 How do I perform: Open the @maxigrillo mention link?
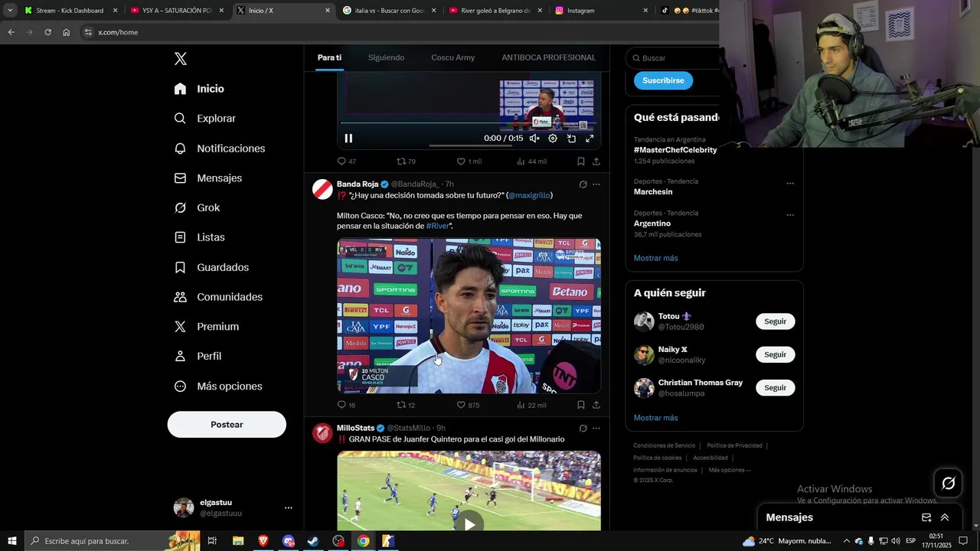[x=529, y=195]
